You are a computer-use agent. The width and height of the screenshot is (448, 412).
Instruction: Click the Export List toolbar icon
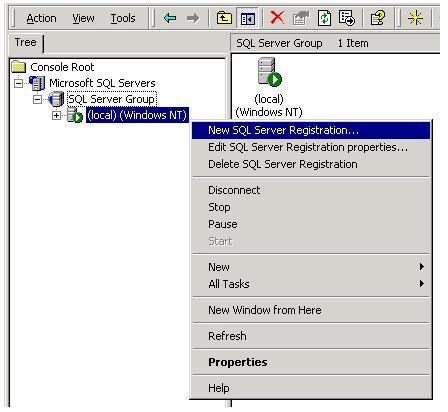pos(347,18)
